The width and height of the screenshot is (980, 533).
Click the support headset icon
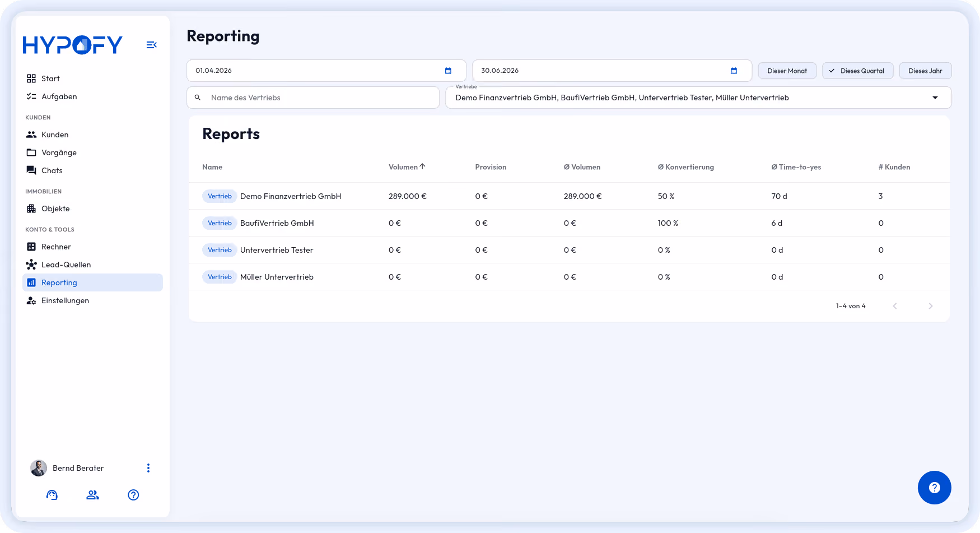tap(52, 495)
